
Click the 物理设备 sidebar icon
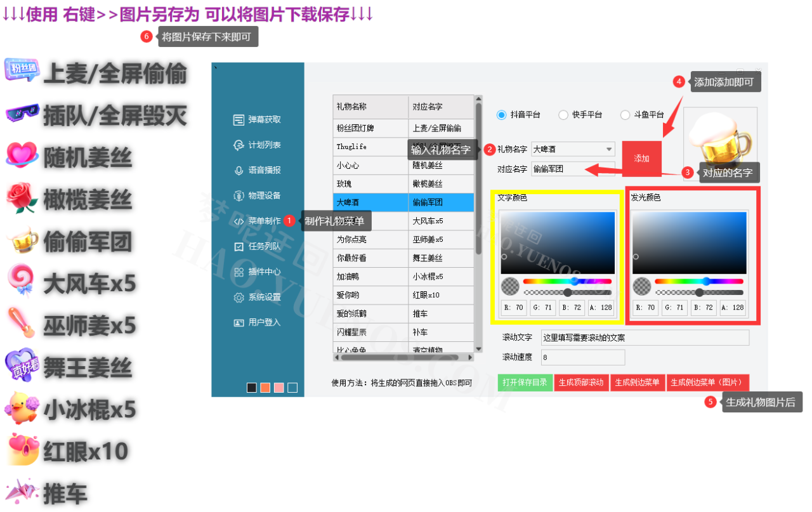[x=239, y=195]
